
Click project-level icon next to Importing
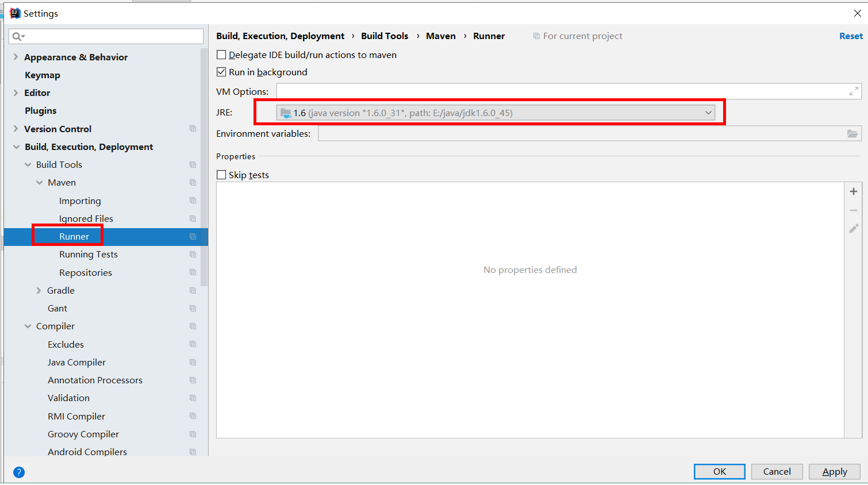pyautogui.click(x=193, y=201)
